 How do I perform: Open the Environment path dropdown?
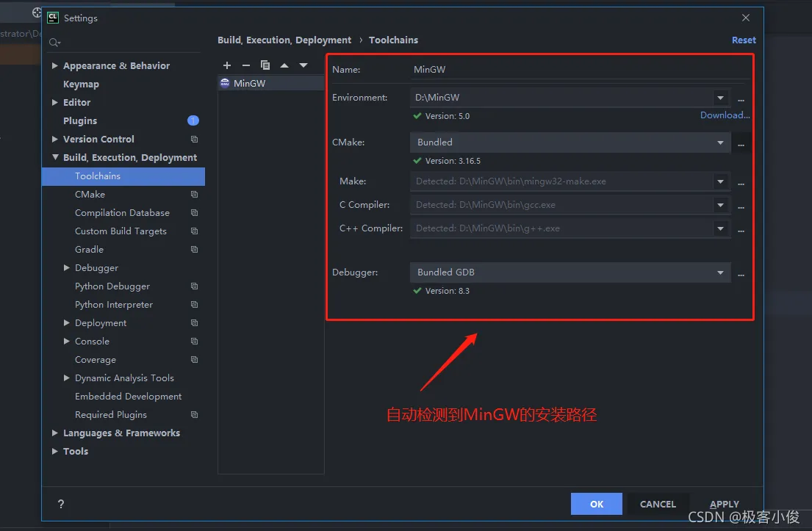720,98
